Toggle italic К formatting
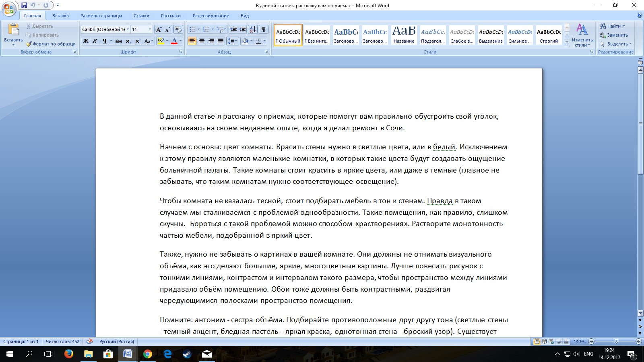The height and width of the screenshot is (362, 644). [x=95, y=41]
